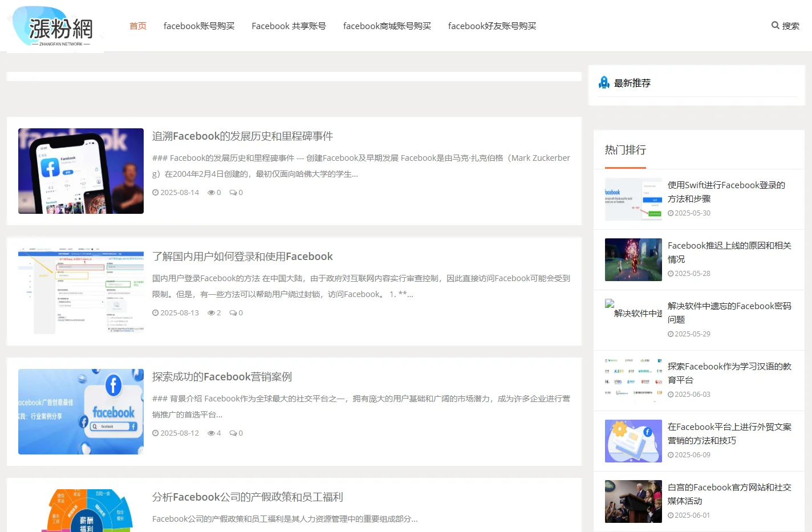Click clock icon next to 2025-08-14
Viewport: 812px width, 532px height.
[155, 193]
